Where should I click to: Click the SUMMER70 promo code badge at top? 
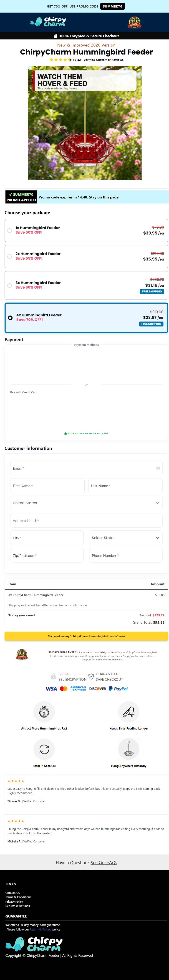click(112, 6)
